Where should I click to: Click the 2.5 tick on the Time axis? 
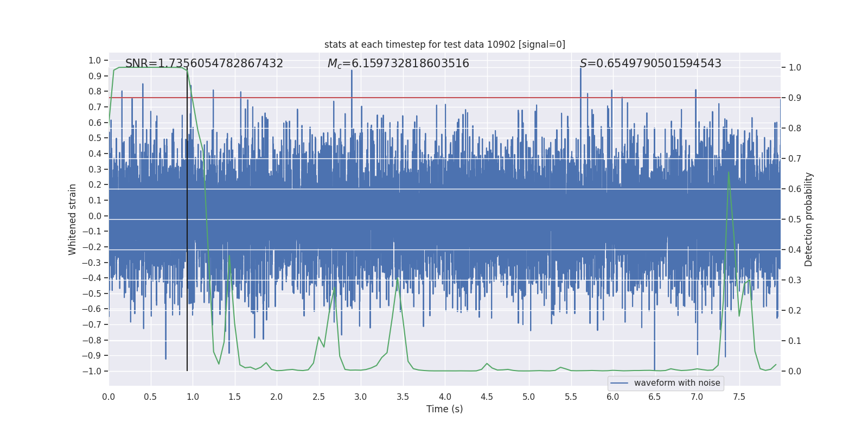pos(318,397)
